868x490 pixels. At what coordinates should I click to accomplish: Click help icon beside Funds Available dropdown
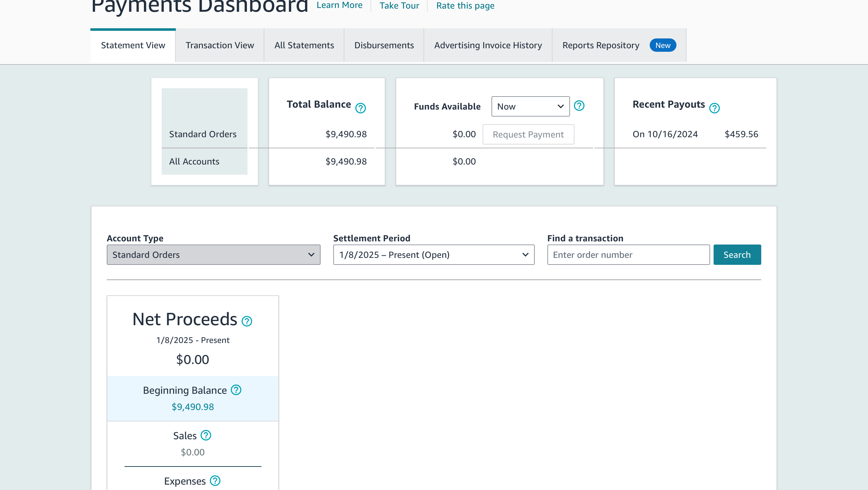(x=579, y=106)
